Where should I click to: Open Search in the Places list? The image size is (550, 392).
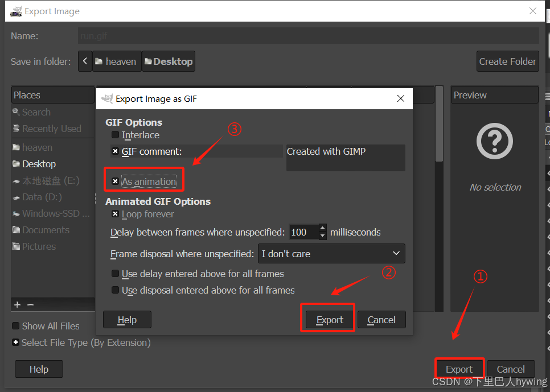pyautogui.click(x=52, y=112)
